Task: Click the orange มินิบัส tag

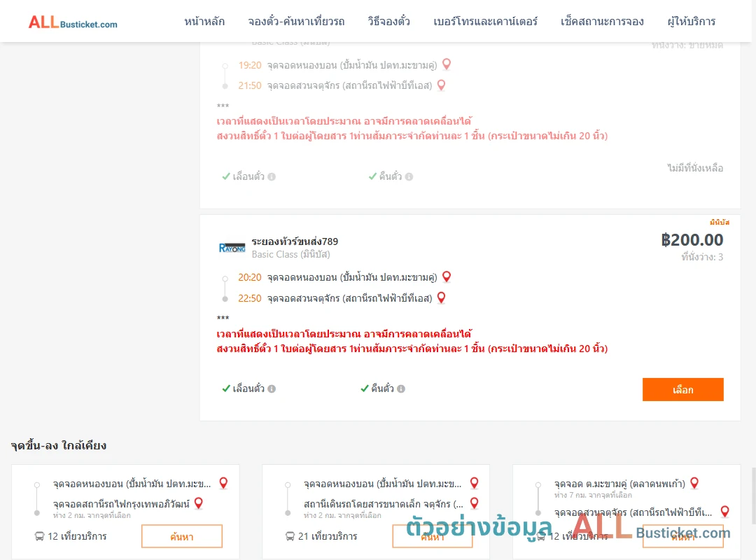Action: pos(720,223)
